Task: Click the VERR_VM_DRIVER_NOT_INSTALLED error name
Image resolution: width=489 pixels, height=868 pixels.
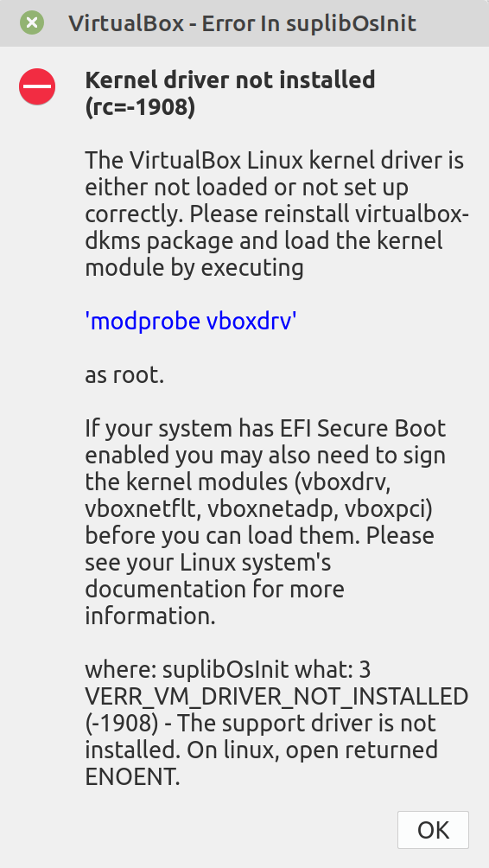Action: (x=276, y=697)
